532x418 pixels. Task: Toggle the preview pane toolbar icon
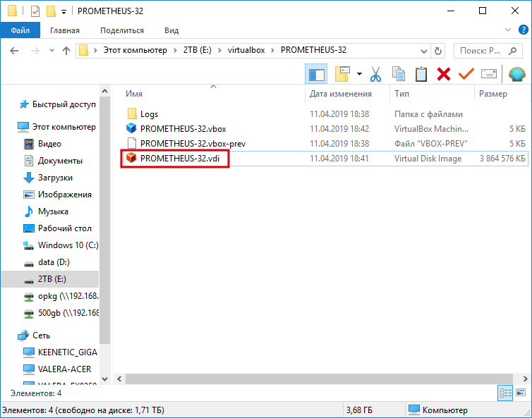click(316, 74)
